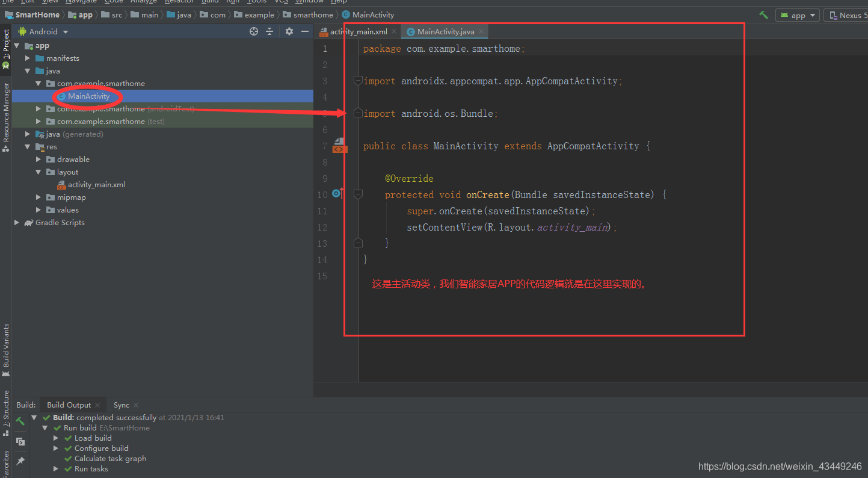This screenshot has width=868, height=478.
Task: Click the Pin Tab icon in Build panel
Action: coord(20,461)
